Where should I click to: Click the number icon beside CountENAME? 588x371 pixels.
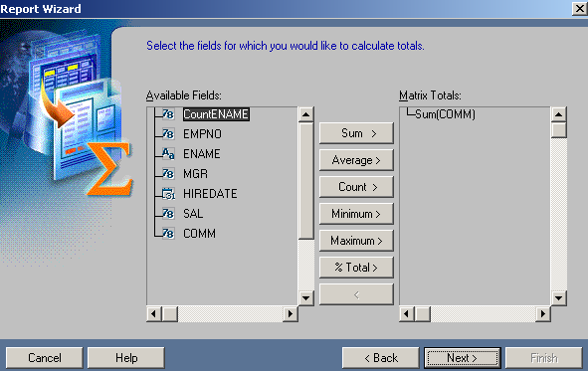coord(168,114)
